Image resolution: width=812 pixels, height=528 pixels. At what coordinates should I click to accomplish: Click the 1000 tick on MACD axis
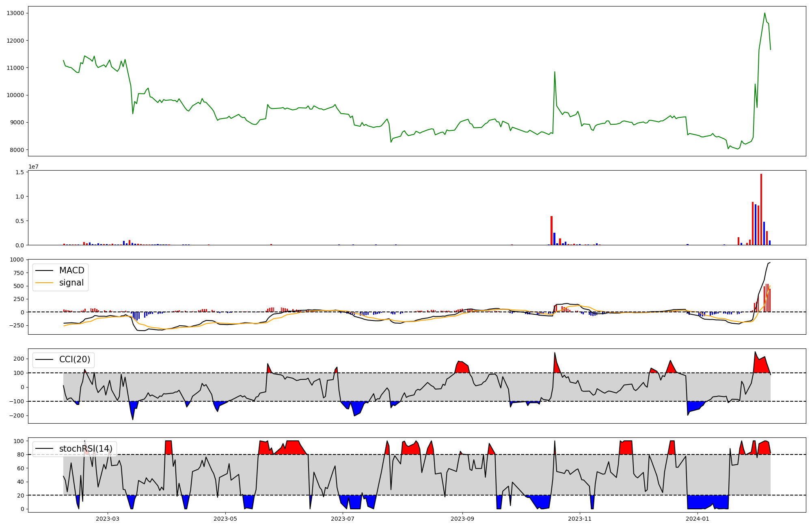[x=17, y=260]
